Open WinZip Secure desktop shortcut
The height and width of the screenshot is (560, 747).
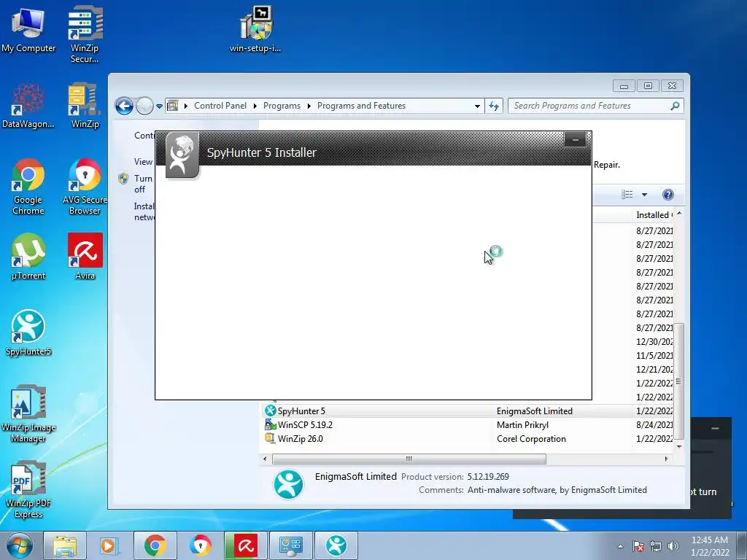coord(85,34)
